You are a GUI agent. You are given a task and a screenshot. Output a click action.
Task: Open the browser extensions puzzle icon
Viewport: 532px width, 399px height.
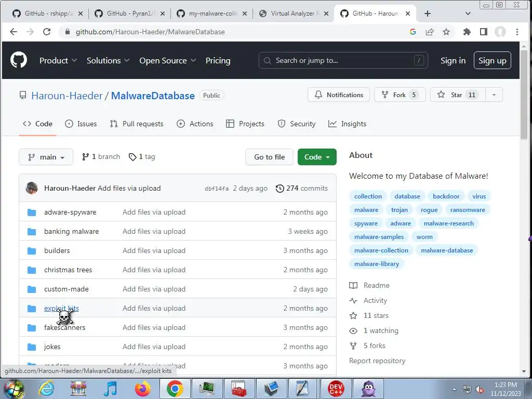(x=467, y=32)
